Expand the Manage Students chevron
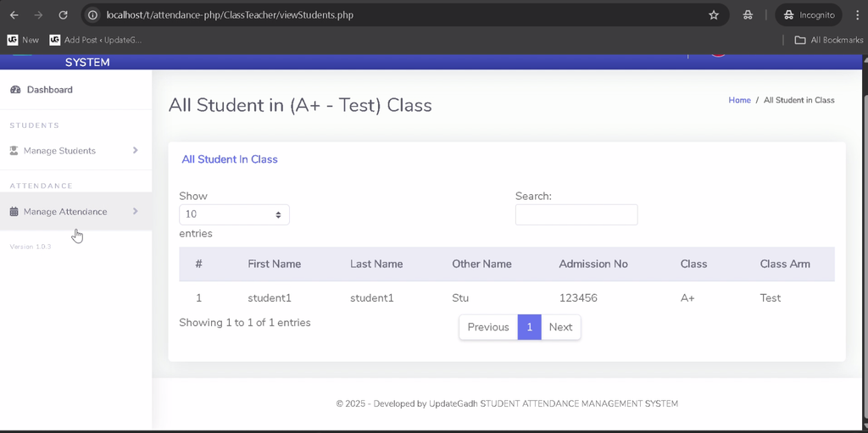The width and height of the screenshot is (868, 433). click(135, 150)
